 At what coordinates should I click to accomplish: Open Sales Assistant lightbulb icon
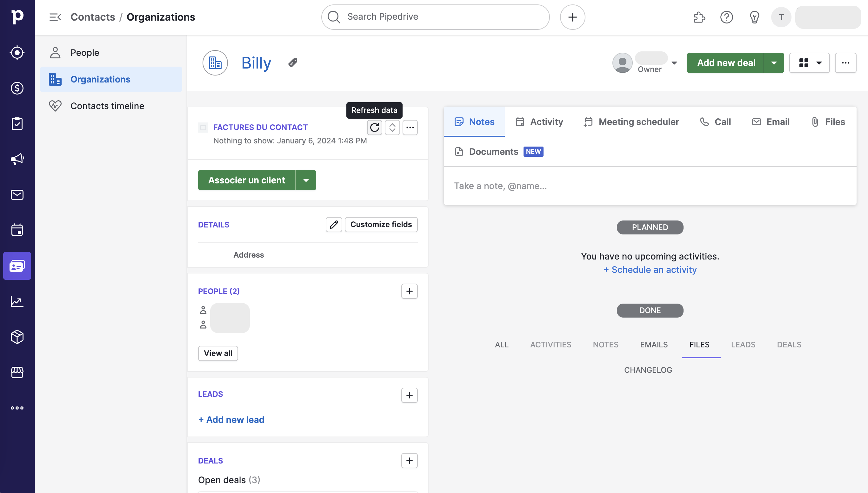click(754, 17)
